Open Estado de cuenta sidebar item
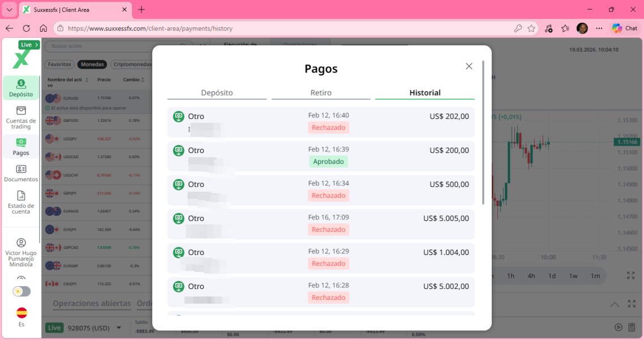This screenshot has width=644, height=340. click(21, 202)
